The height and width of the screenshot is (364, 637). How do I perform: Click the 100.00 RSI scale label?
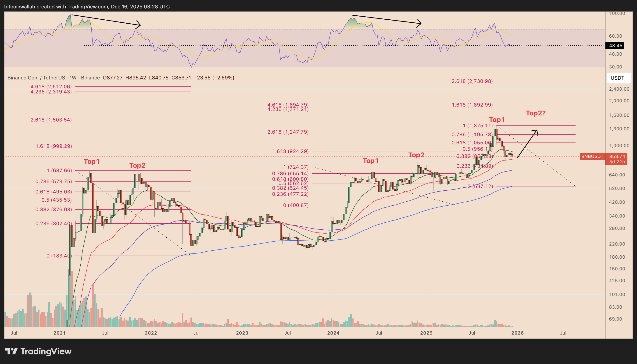pos(617,14)
